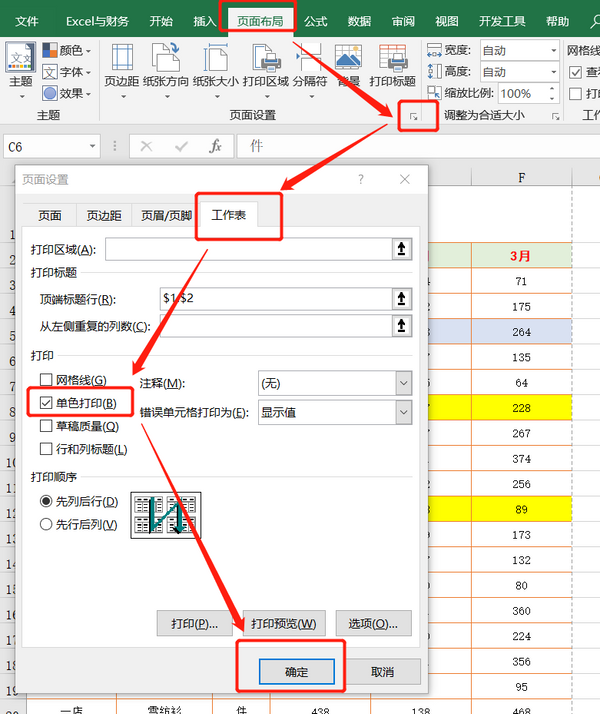
Task: Click the 高度 height icon
Action: (434, 71)
